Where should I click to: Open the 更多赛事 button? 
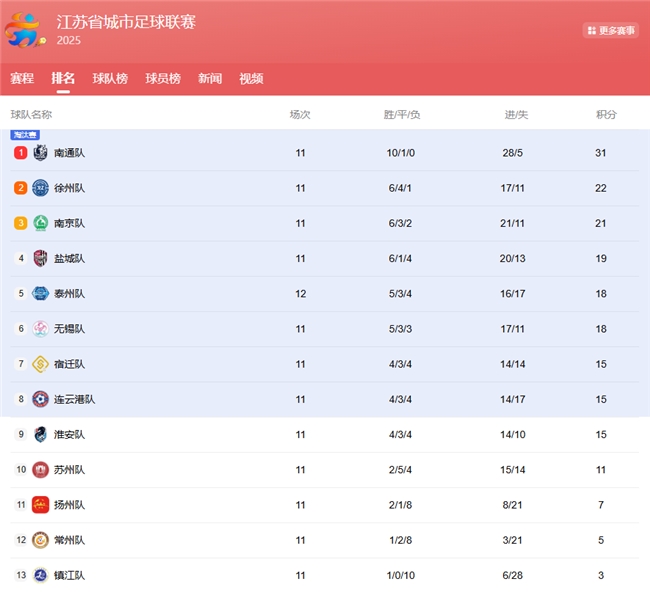(x=611, y=31)
